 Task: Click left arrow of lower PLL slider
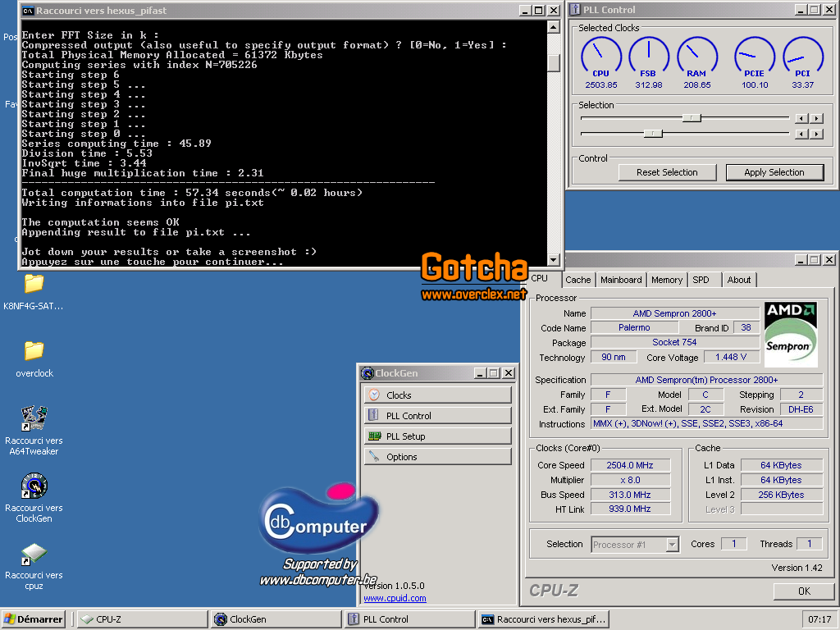tap(801, 134)
